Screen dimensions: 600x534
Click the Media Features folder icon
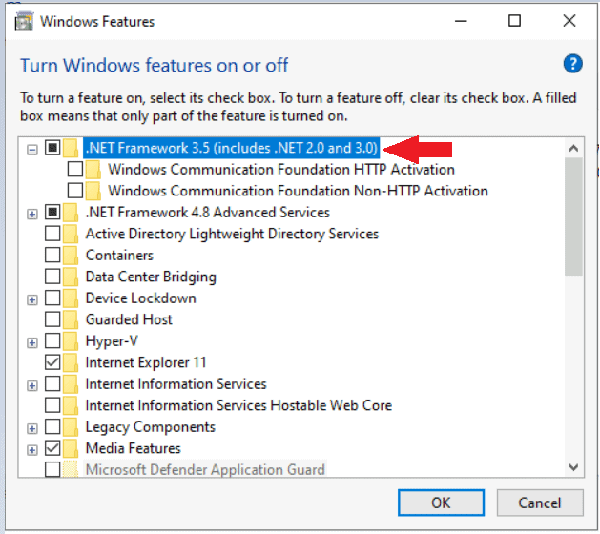point(70,448)
